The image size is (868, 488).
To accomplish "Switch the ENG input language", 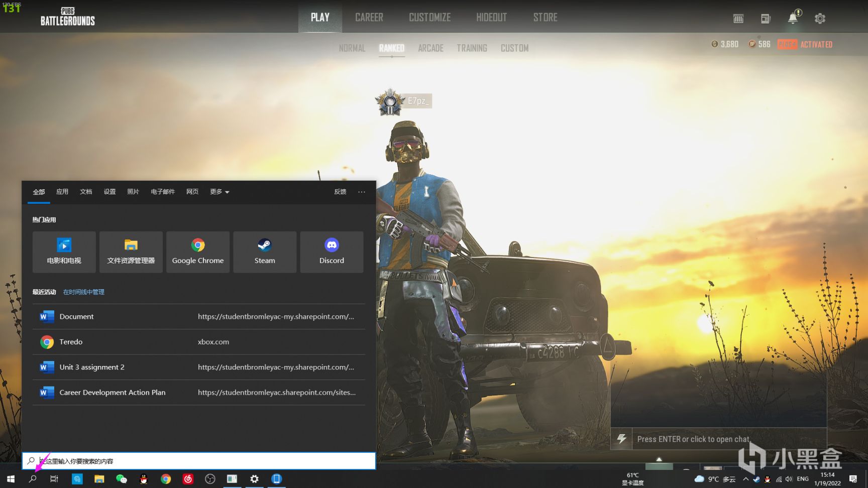I will coord(803,479).
